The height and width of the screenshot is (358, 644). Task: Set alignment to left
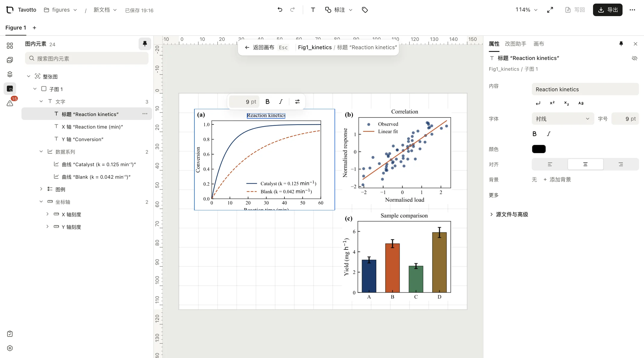point(550,164)
